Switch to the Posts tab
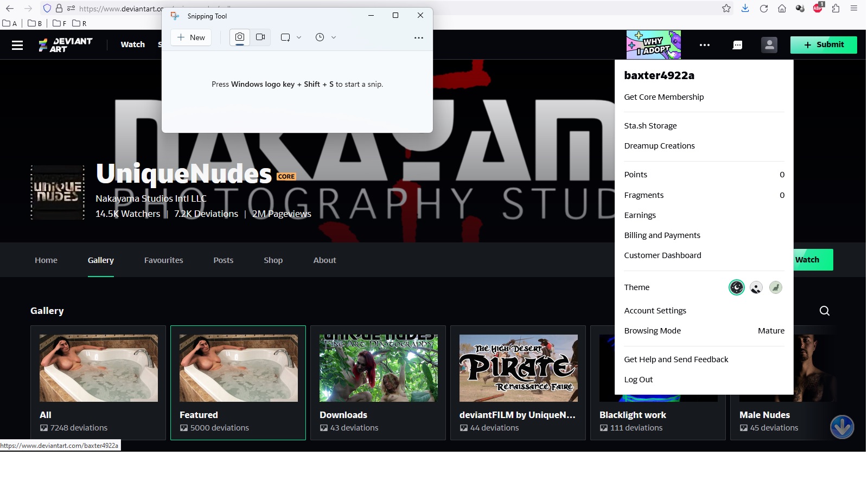 point(224,260)
